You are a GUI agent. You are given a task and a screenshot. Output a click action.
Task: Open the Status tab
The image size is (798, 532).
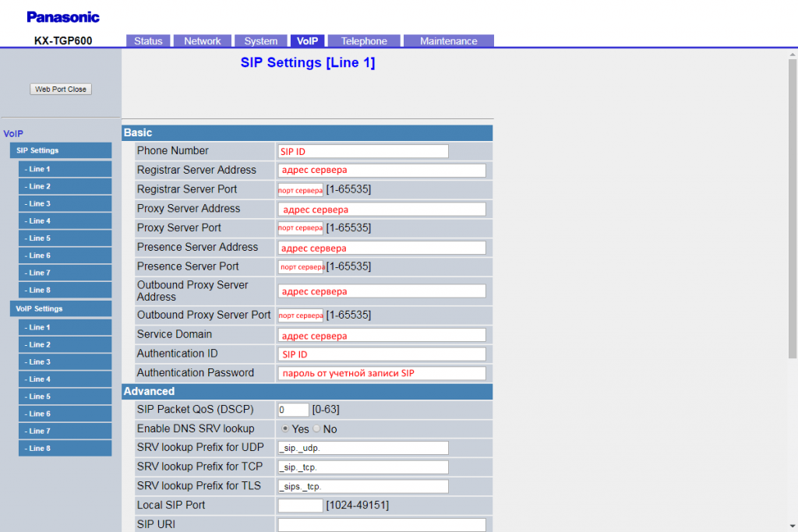click(x=148, y=41)
